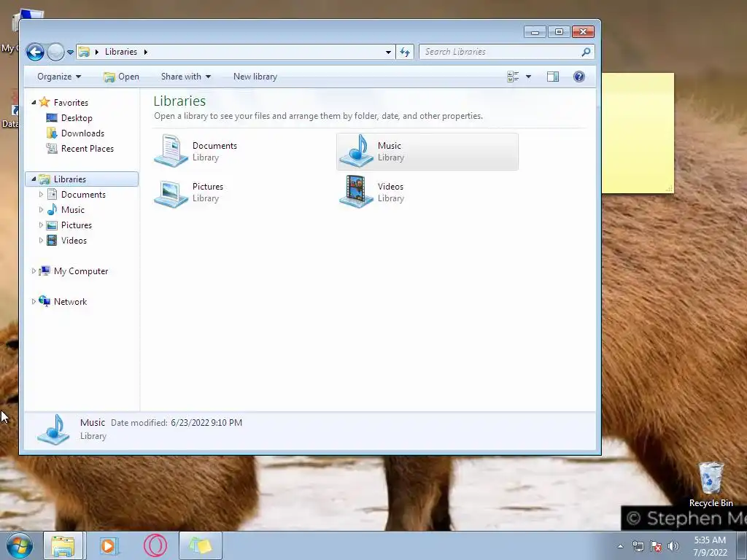747x560 pixels.
Task: Click the Music icon in details pane
Action: 53,429
